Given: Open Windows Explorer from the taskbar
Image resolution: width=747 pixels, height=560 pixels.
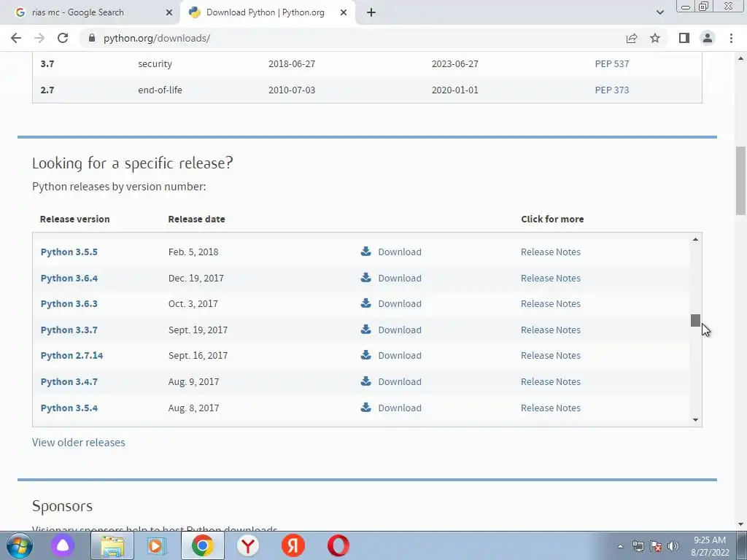Looking at the screenshot, I should pyautogui.click(x=112, y=545).
